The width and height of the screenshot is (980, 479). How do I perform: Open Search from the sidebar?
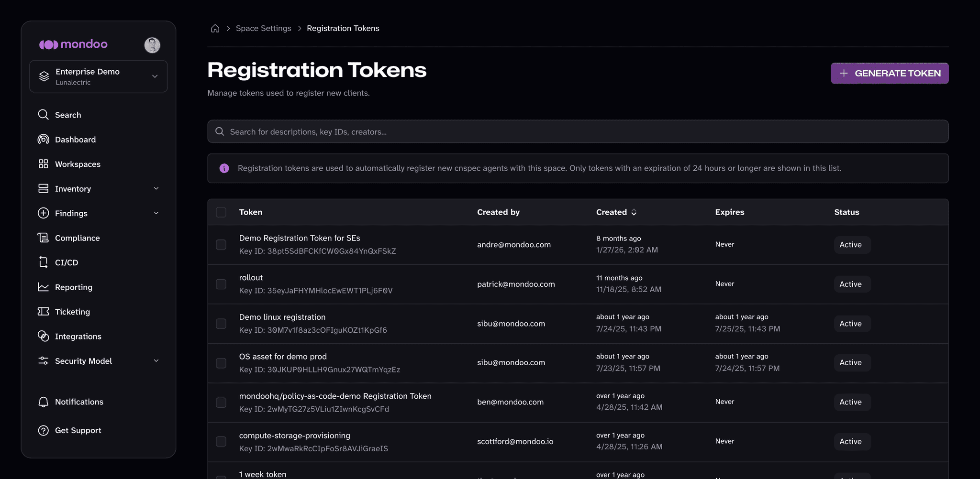point(68,115)
